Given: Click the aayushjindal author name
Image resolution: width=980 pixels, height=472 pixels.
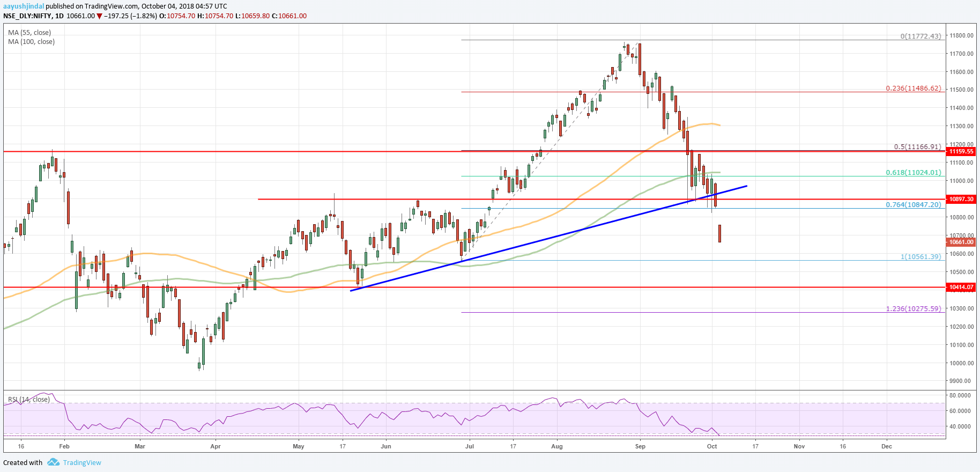Looking at the screenshot, I should [x=24, y=6].
